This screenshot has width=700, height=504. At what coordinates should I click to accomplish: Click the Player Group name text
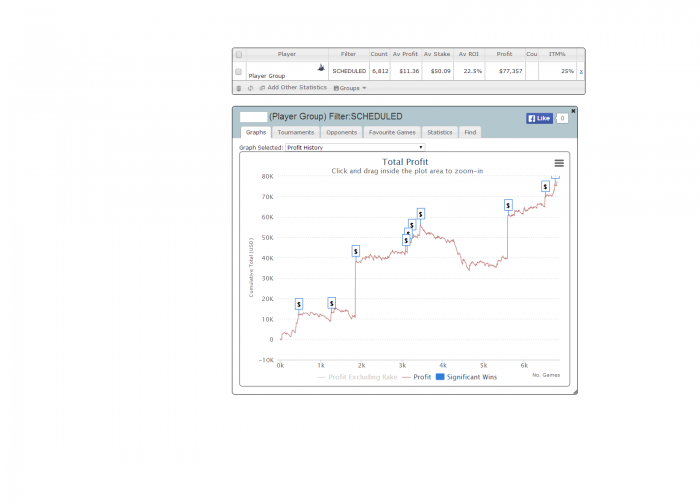coord(267,76)
